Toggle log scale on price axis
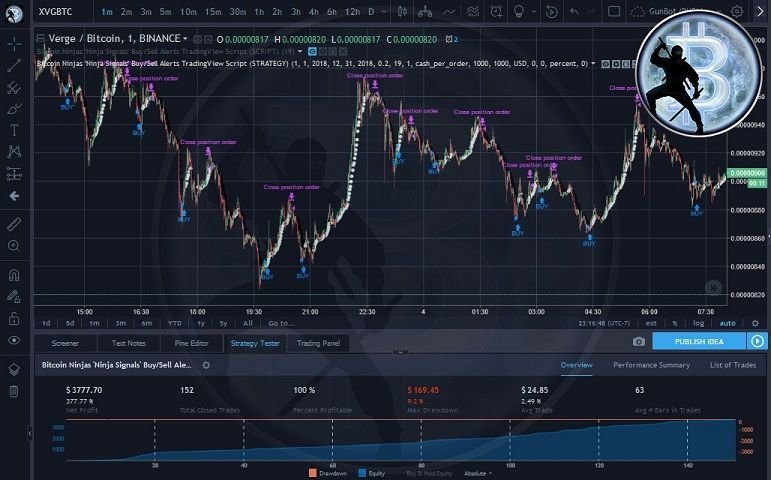The height and width of the screenshot is (480, 771). pos(698,323)
